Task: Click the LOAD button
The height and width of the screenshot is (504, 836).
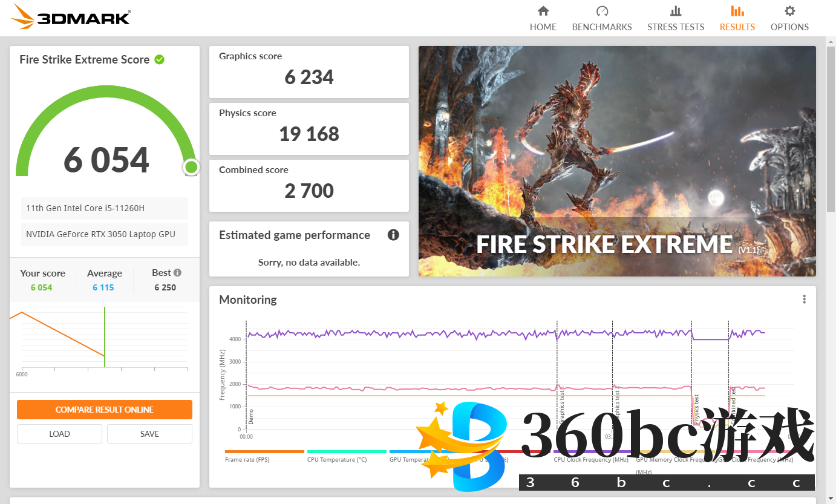Action: coord(59,434)
